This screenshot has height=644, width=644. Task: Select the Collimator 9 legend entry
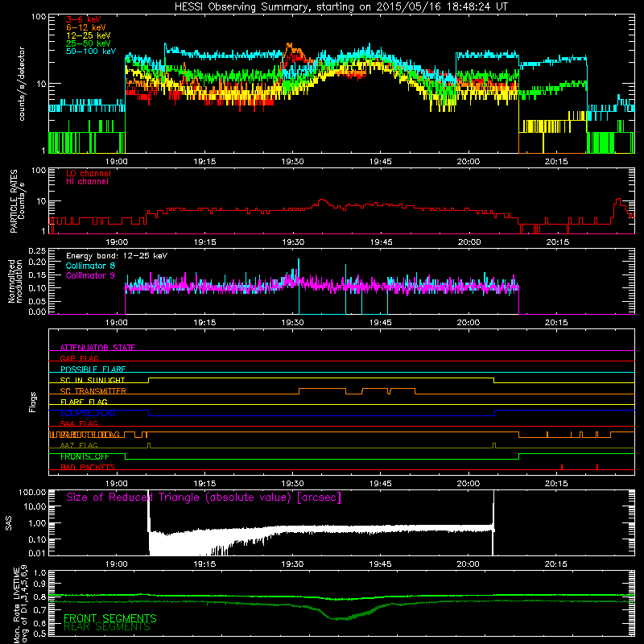point(90,275)
